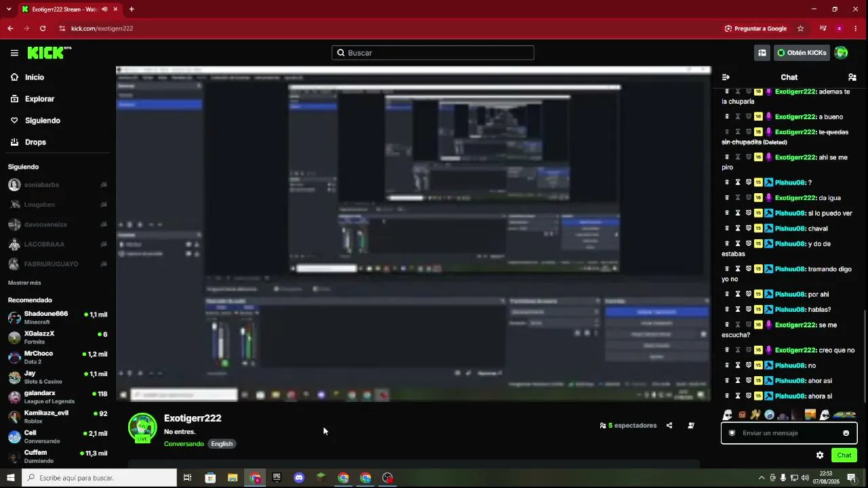This screenshot has height=488, width=868.
Task: Click the moderator icon next to share
Action: pos(691,426)
